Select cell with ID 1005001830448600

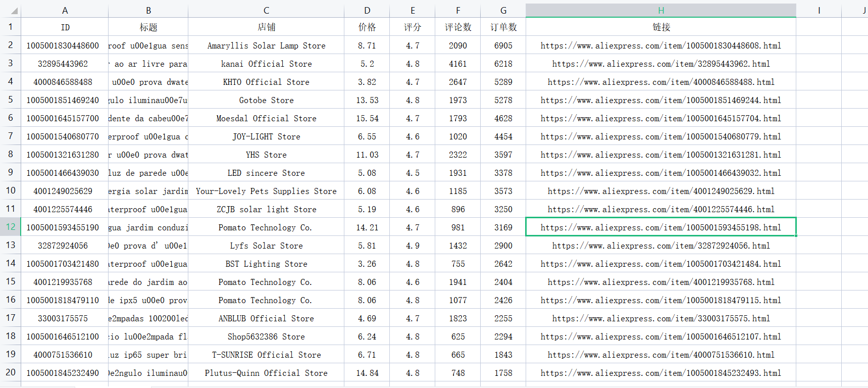(65, 45)
